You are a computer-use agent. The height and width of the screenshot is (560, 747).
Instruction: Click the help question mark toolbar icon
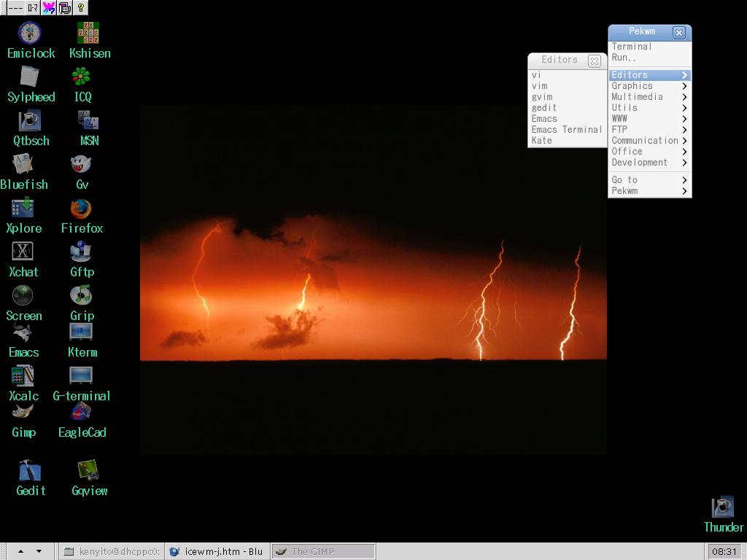(x=81, y=8)
